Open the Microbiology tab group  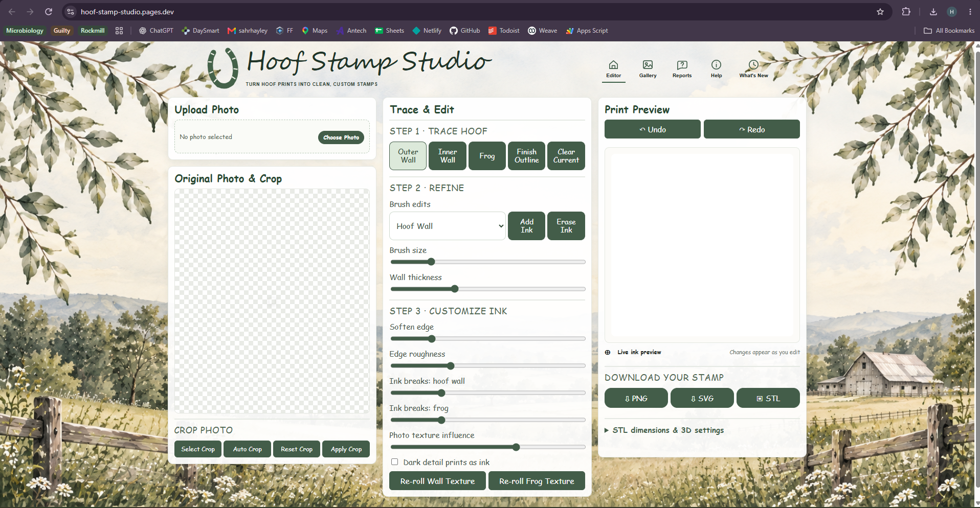(x=25, y=31)
